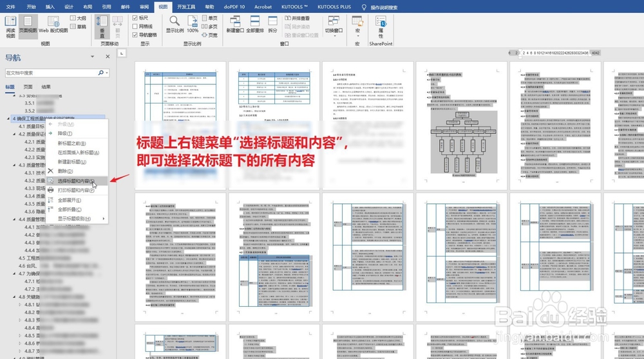Collapse the 4.8 关键 heading branch
The width and height of the screenshot is (644, 359).
coord(14,297)
